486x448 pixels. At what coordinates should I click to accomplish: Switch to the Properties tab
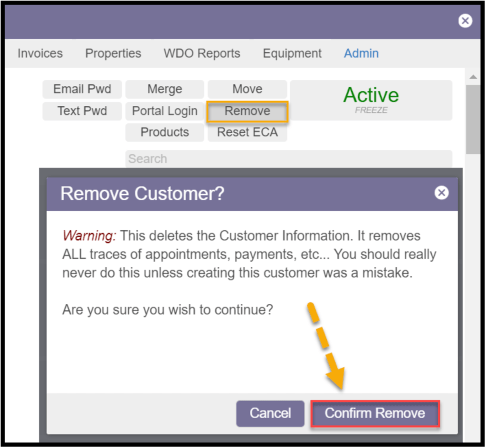tap(113, 53)
